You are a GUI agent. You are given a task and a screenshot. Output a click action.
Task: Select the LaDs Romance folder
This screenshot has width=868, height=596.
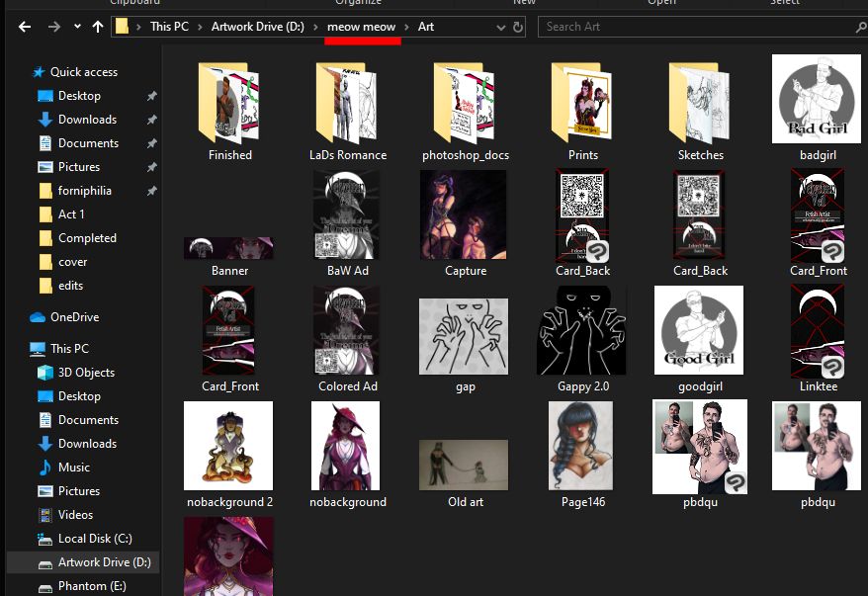(348, 111)
